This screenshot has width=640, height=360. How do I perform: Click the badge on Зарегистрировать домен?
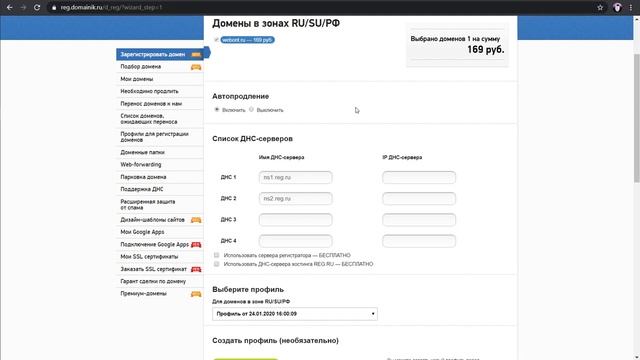coord(196,54)
